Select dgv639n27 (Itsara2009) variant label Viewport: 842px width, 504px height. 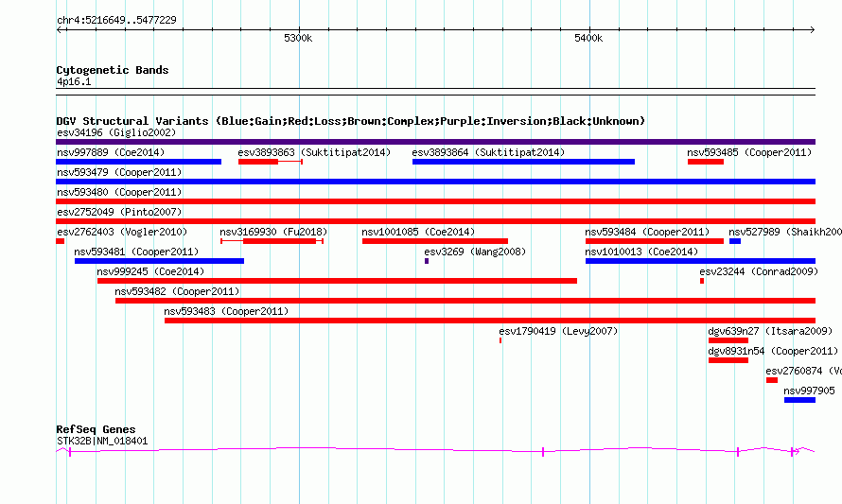tap(770, 331)
